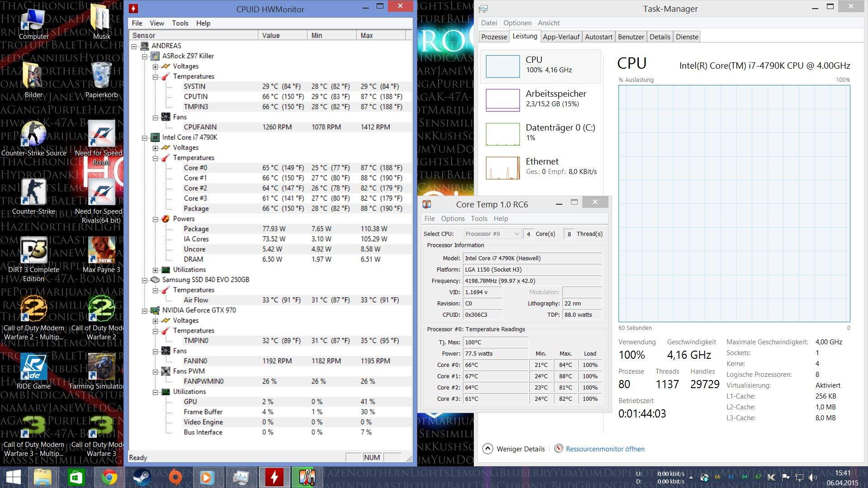Launch Call of Duty Modern Warfare 2 Multiplayer shortcut
868x488 pixels.
tap(33, 318)
